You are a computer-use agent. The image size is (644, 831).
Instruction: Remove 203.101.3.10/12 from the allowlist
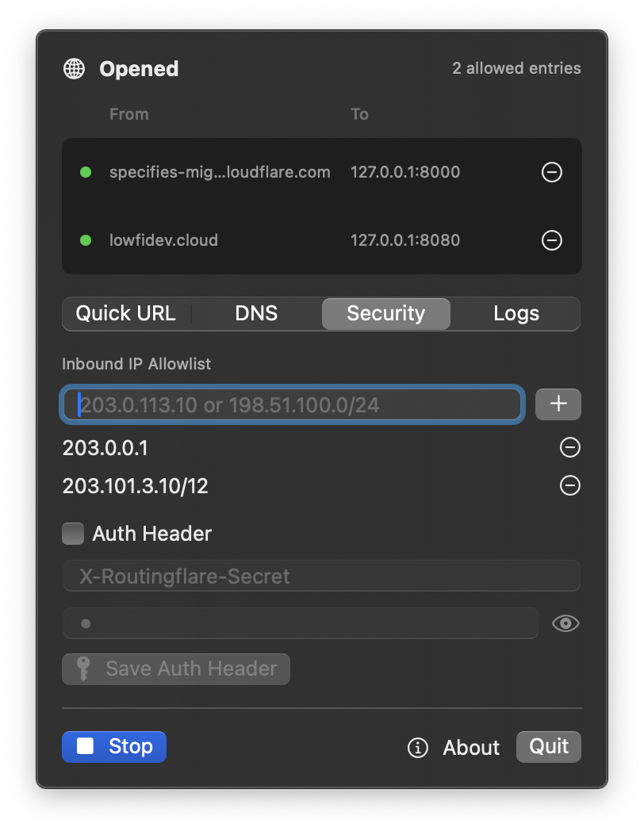coord(570,485)
